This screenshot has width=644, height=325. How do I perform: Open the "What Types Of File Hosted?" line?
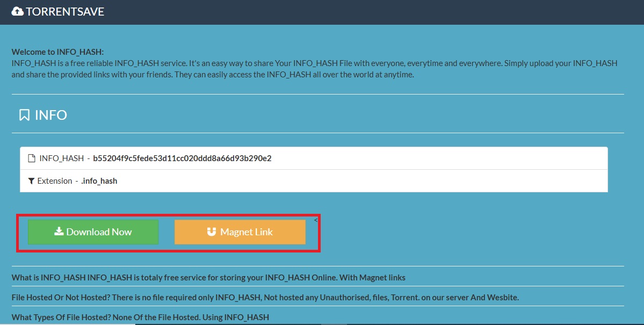[140, 317]
